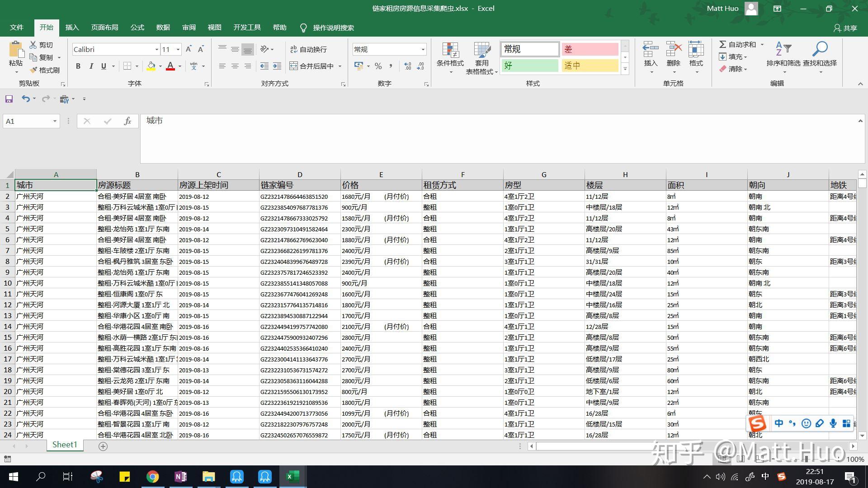868x488 pixels.
Task: Toggle top vertical alignment
Action: [222, 49]
